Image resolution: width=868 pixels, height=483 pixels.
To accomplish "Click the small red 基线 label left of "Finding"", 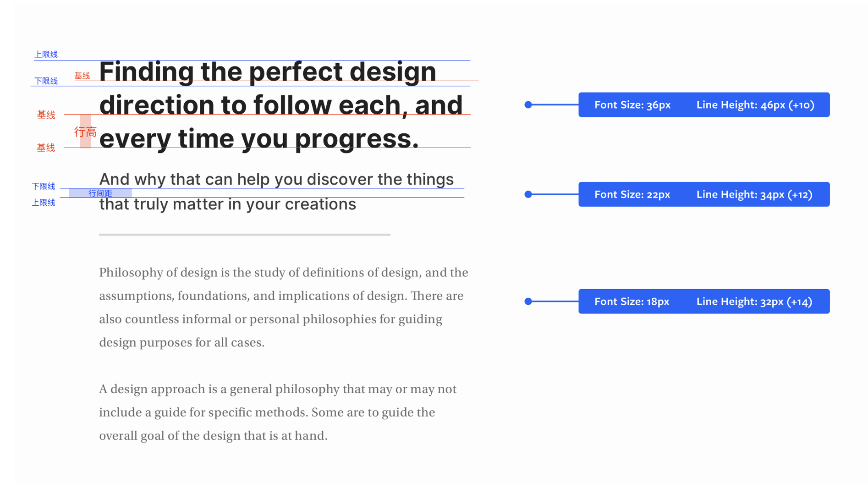I will coord(82,76).
